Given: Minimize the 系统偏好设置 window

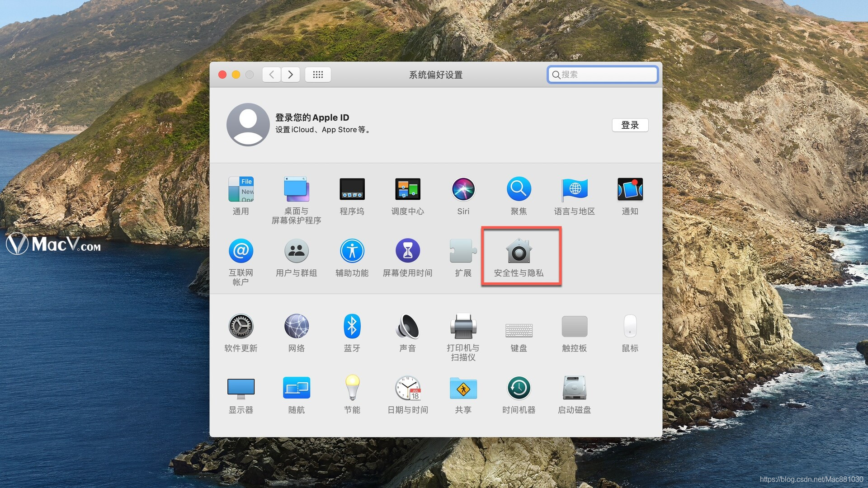Looking at the screenshot, I should click(x=236, y=75).
